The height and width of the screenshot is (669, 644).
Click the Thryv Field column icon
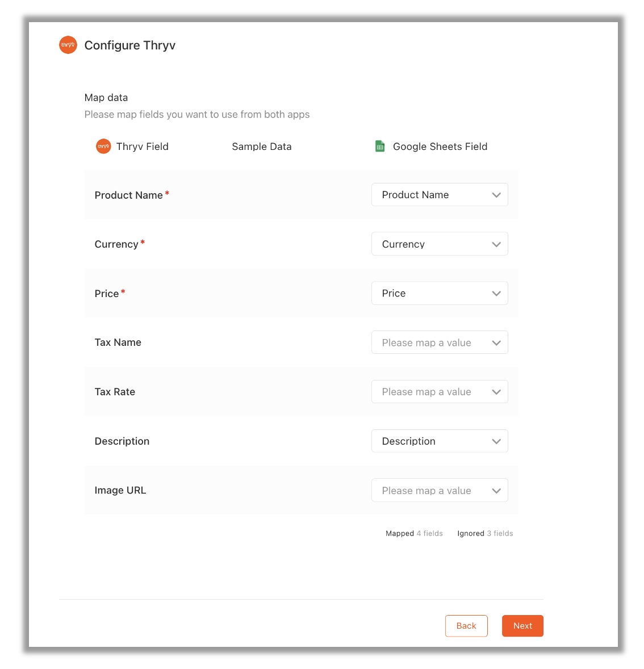(103, 147)
